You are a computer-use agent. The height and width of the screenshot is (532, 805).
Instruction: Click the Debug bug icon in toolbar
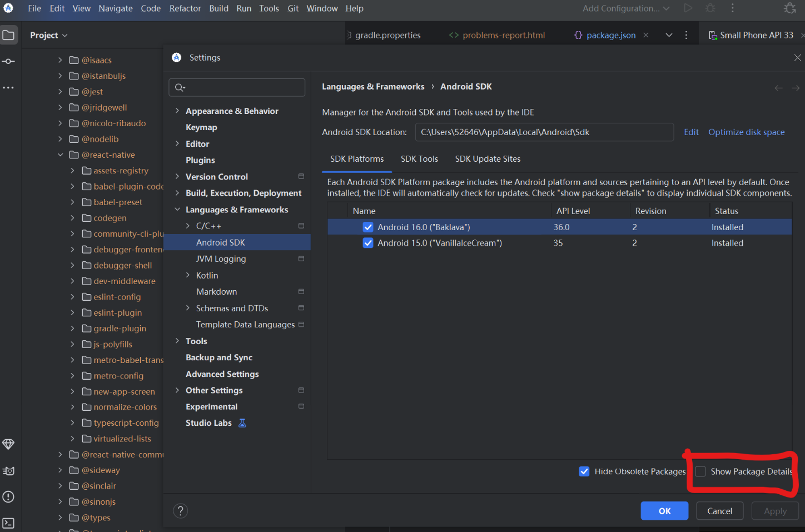click(x=710, y=8)
